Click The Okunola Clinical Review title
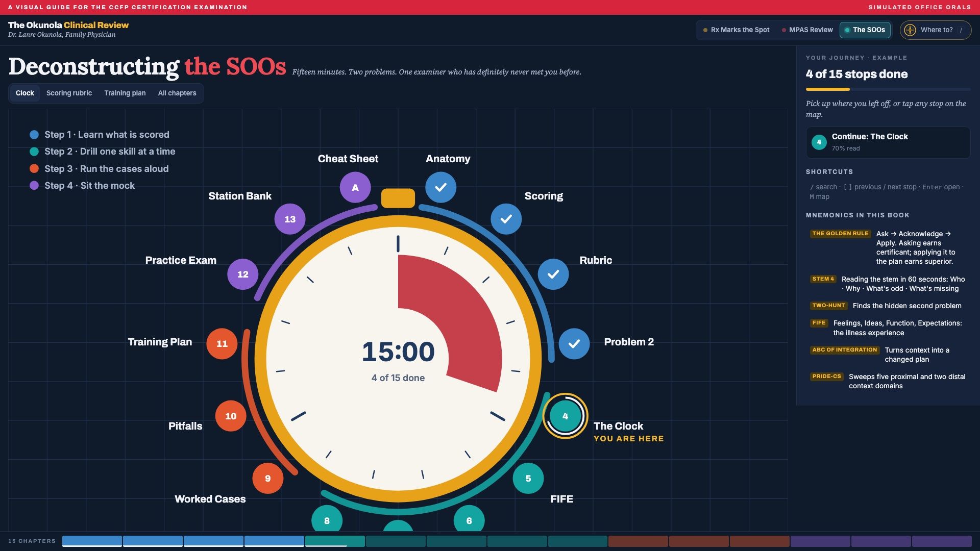This screenshot has width=980, height=551. [x=68, y=25]
